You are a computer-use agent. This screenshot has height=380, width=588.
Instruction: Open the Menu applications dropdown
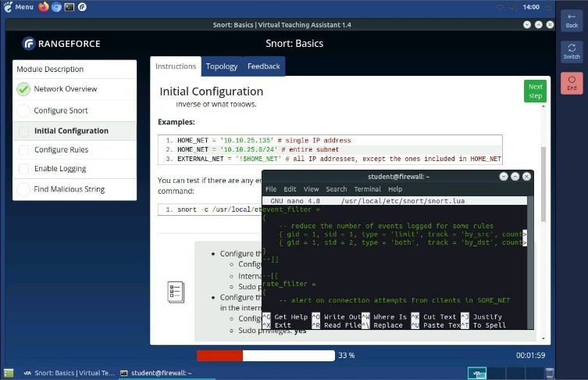tap(18, 7)
